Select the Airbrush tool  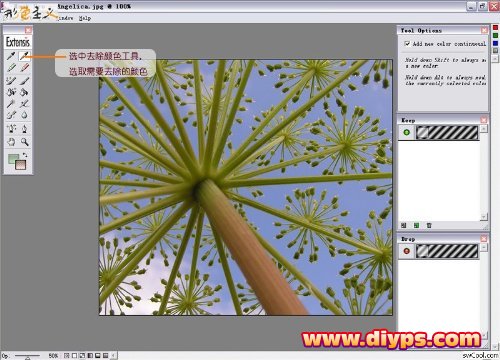[x=11, y=115]
